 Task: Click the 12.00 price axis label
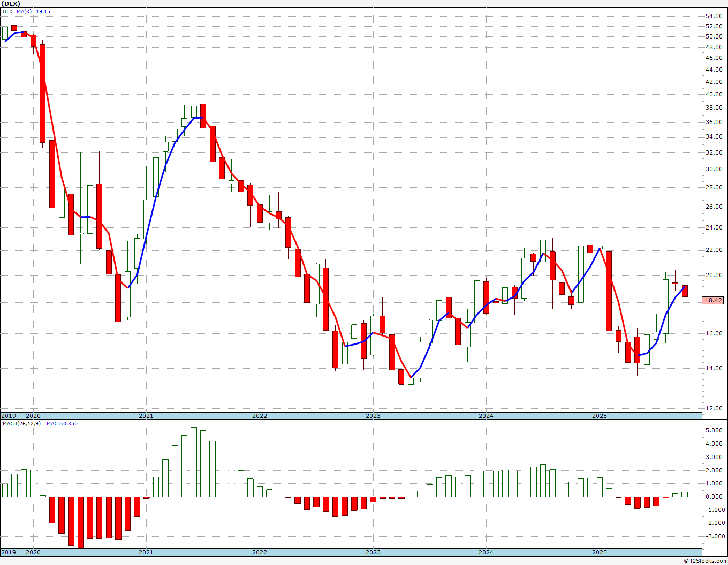click(x=714, y=409)
